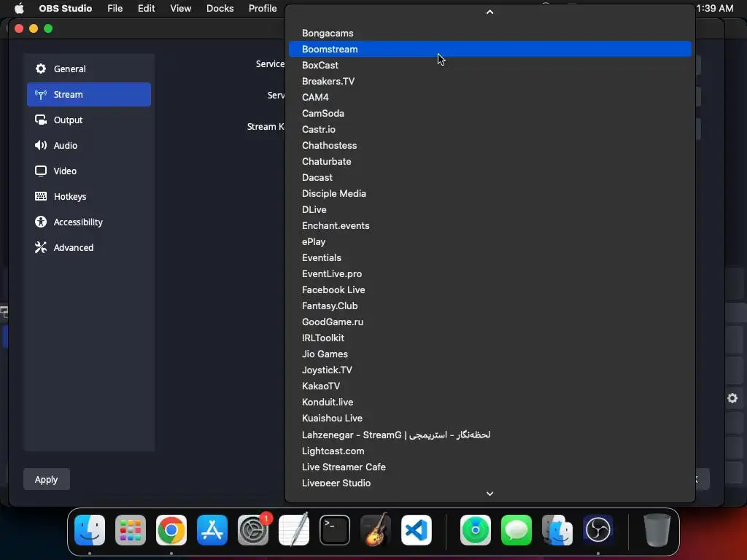
Task: Open the General settings section
Action: coord(88,69)
